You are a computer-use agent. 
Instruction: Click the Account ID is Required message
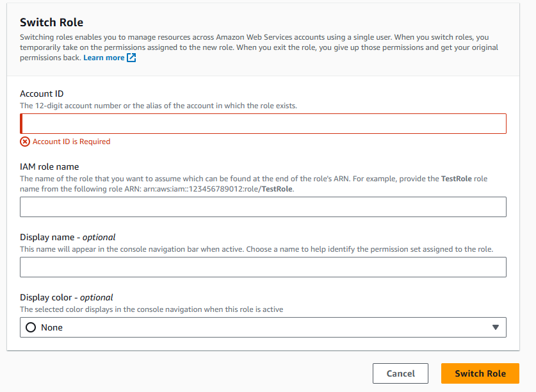click(x=72, y=142)
